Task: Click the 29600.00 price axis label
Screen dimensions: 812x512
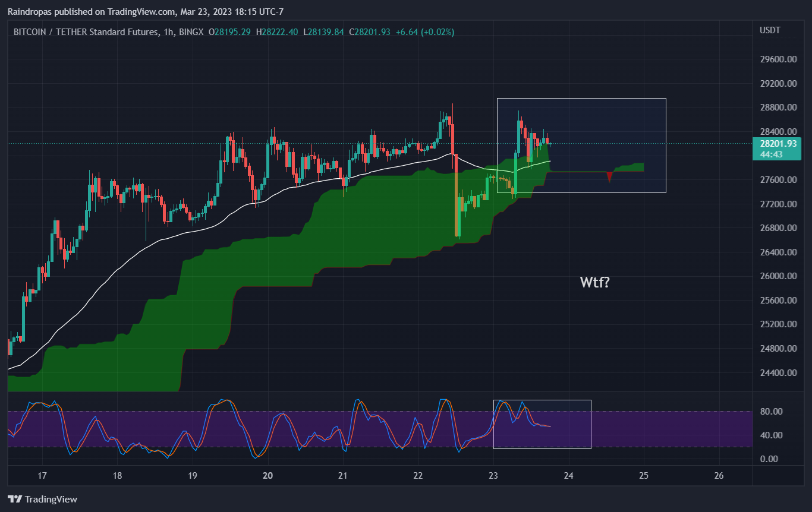Action: 778,59
